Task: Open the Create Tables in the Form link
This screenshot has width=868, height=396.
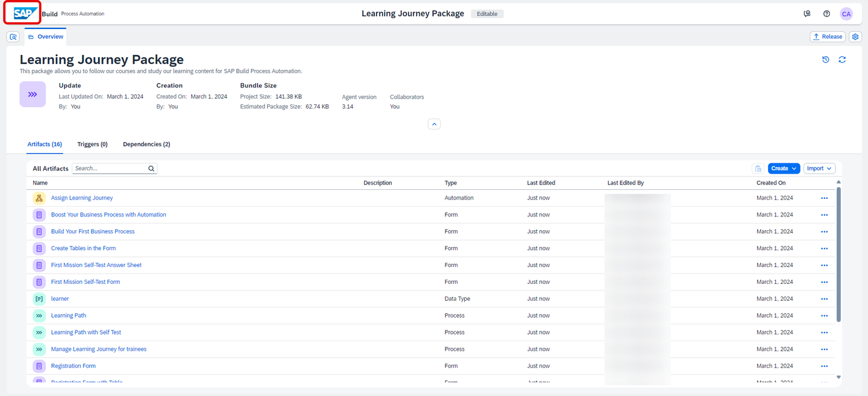Action: (83, 248)
